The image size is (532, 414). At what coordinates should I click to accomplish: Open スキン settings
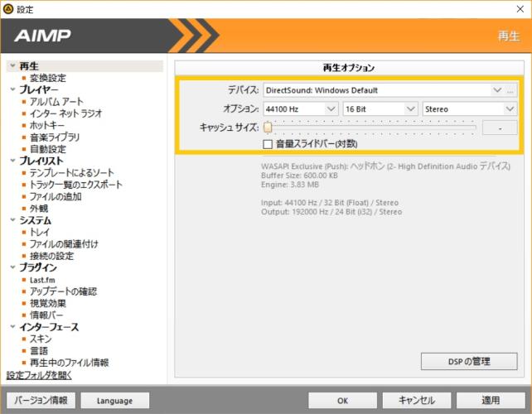(x=41, y=339)
